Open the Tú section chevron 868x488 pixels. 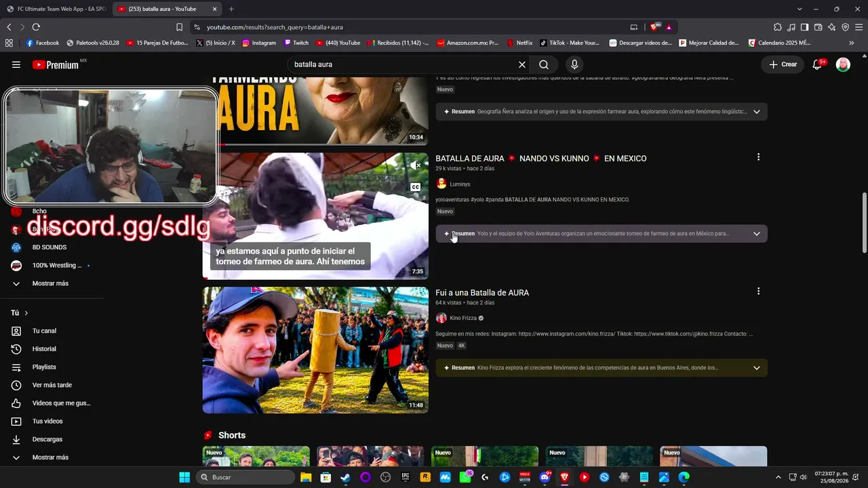click(x=26, y=313)
